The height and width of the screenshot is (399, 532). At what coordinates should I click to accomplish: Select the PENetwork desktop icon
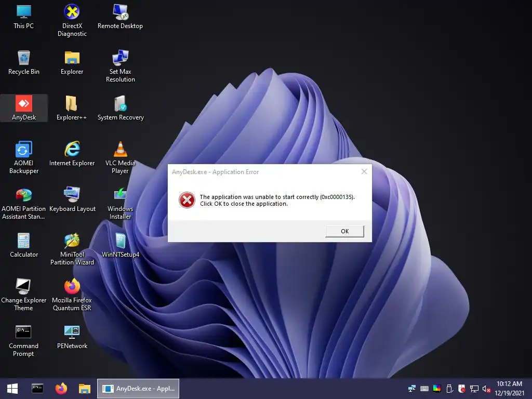pos(72,338)
